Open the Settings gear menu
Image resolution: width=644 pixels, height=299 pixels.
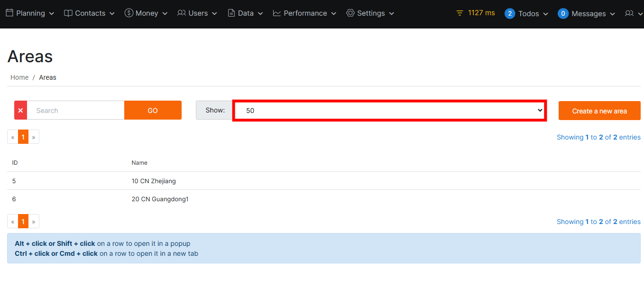370,13
